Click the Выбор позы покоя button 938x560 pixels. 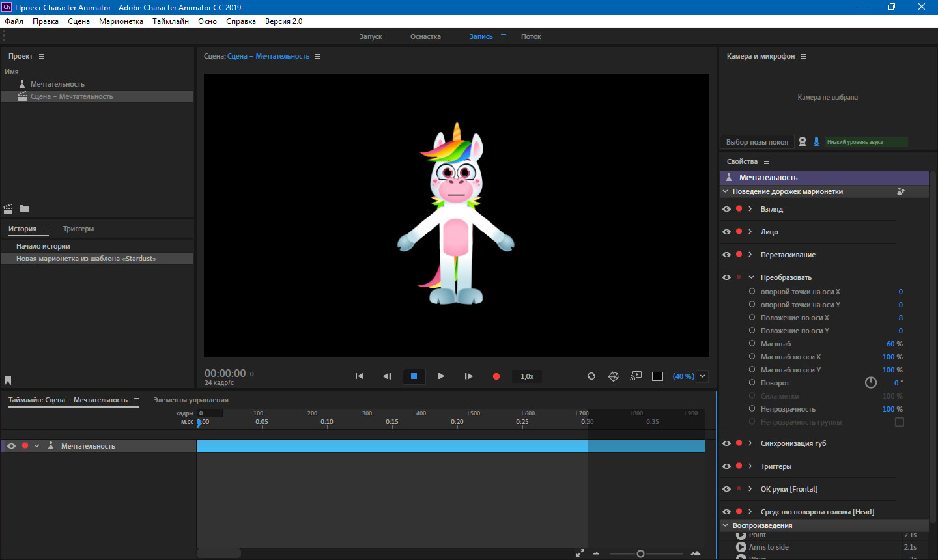pyautogui.click(x=757, y=142)
